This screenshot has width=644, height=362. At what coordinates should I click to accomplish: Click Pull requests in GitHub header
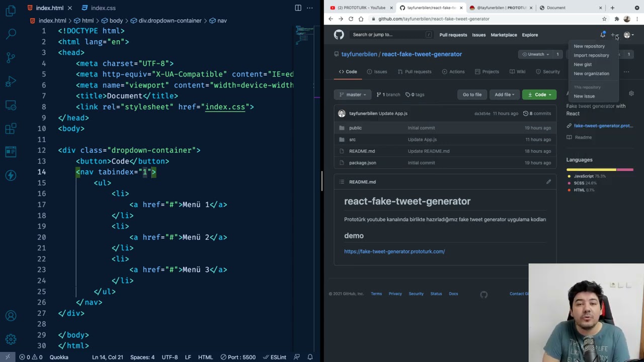click(x=453, y=35)
